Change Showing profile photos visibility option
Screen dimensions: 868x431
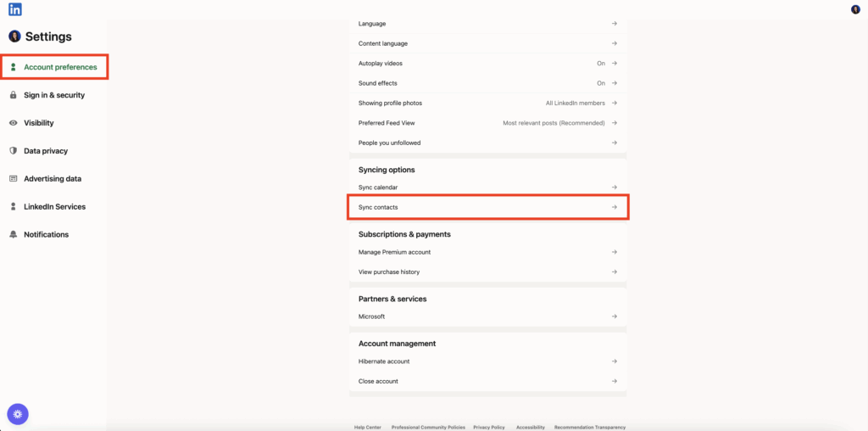click(x=581, y=103)
